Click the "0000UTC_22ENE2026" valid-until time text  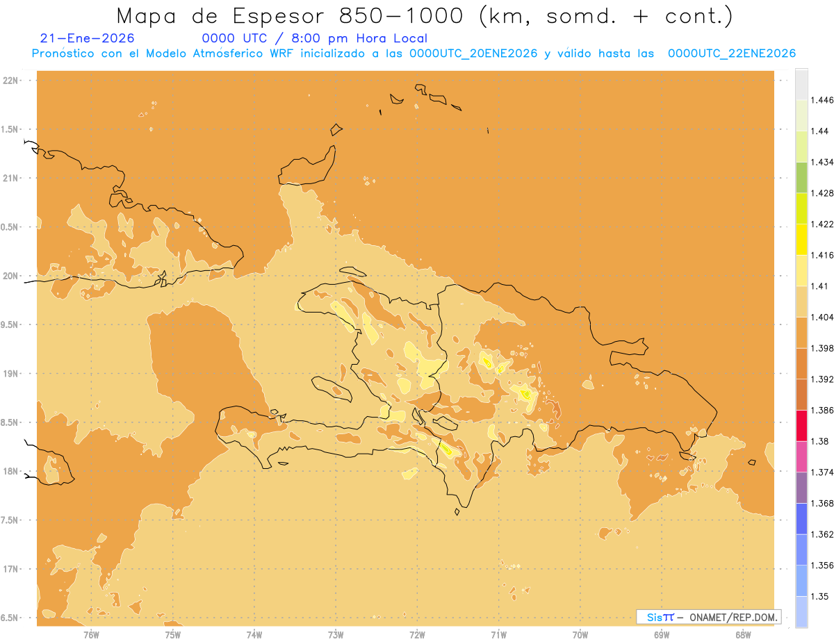click(x=731, y=53)
